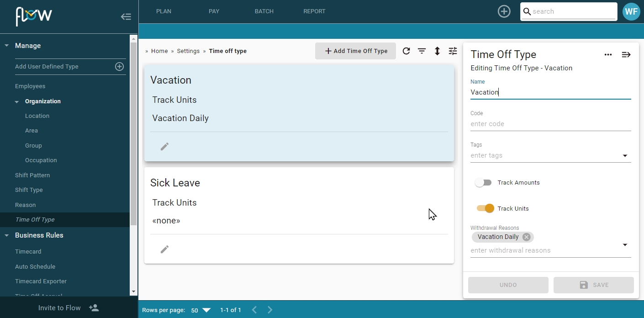This screenshot has height=318, width=644.
Task: Click the «none» text in Sick Leave card
Action: click(x=166, y=221)
